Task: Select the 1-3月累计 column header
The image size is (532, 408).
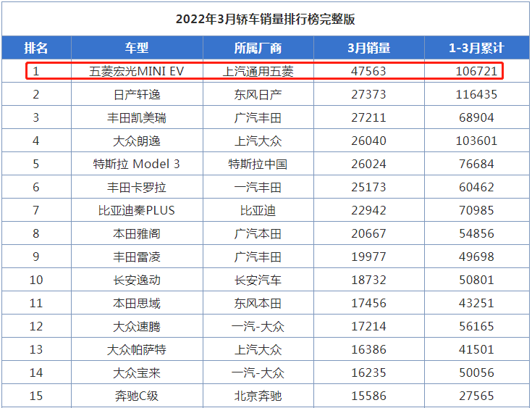Action: click(x=476, y=48)
